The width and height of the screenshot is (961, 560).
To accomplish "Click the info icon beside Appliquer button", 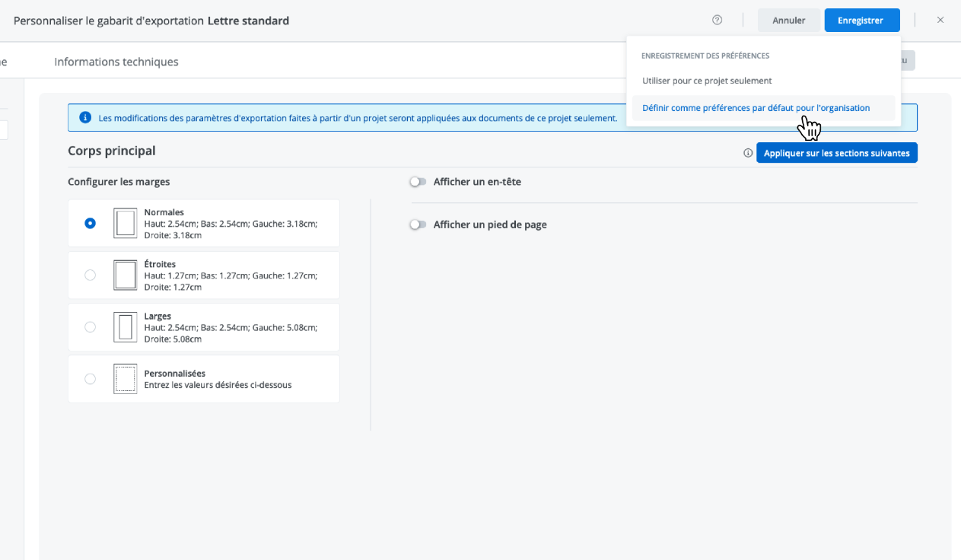I will click(x=748, y=153).
